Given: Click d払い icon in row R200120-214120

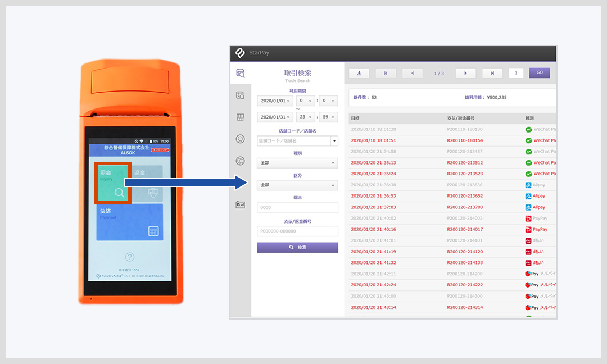Looking at the screenshot, I should coord(528,252).
